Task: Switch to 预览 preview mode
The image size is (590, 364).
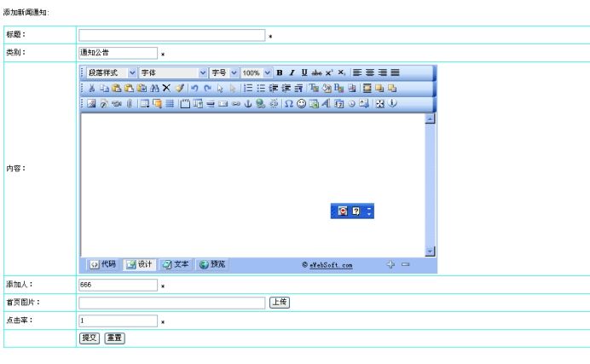Action: pos(211,264)
